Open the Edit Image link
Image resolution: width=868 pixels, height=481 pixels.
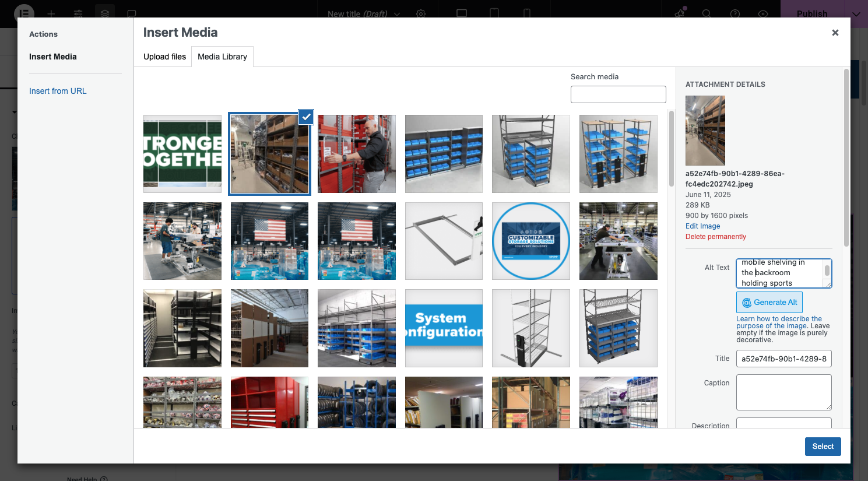click(702, 226)
